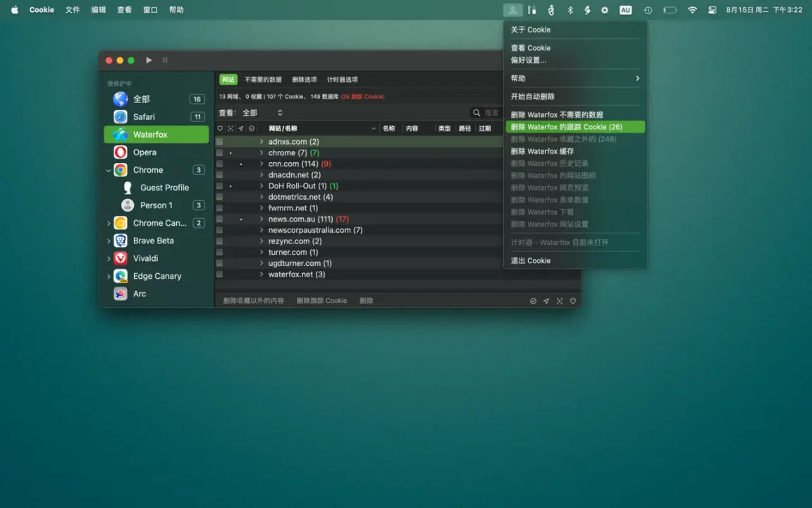
Task: Expand the Brave Beta sidebar entry
Action: (x=109, y=241)
